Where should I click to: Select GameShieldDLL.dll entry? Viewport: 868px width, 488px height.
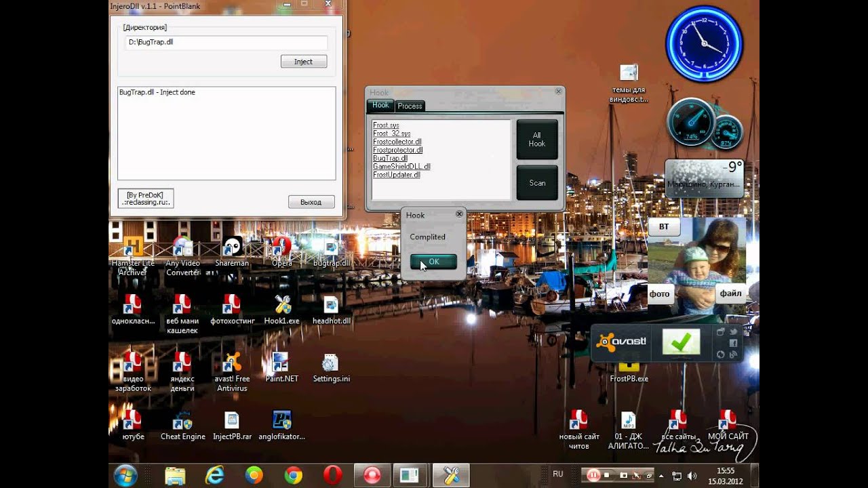pos(401,166)
